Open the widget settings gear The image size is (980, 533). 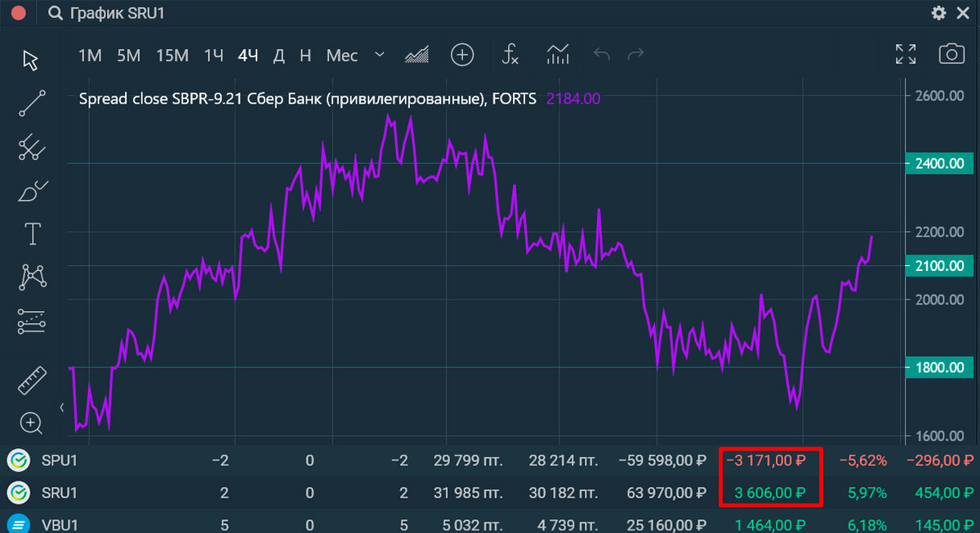pyautogui.click(x=938, y=13)
